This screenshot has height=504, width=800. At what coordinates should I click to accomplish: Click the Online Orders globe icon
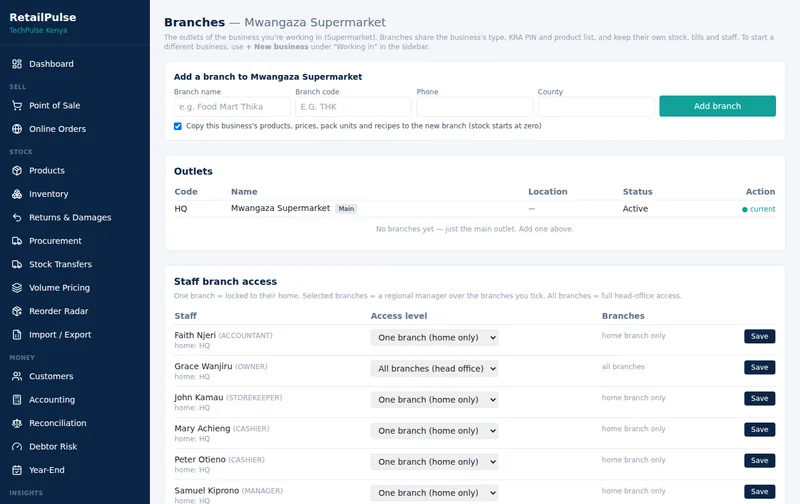(17, 129)
